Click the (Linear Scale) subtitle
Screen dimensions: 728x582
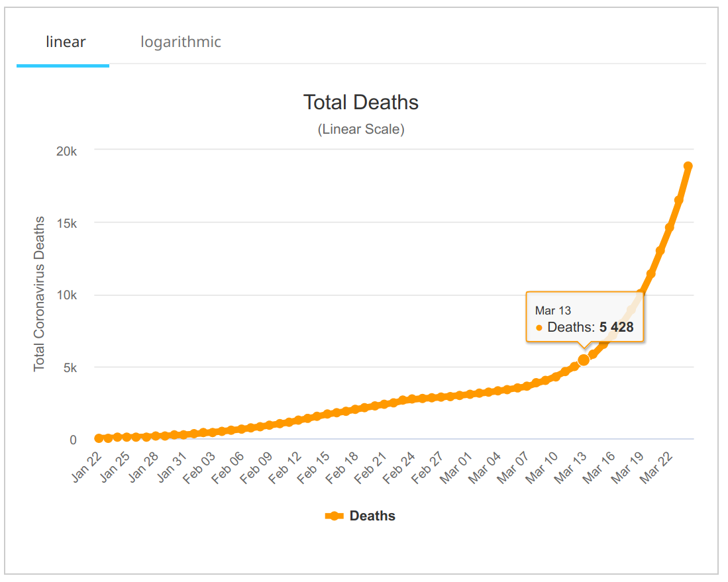pyautogui.click(x=360, y=129)
